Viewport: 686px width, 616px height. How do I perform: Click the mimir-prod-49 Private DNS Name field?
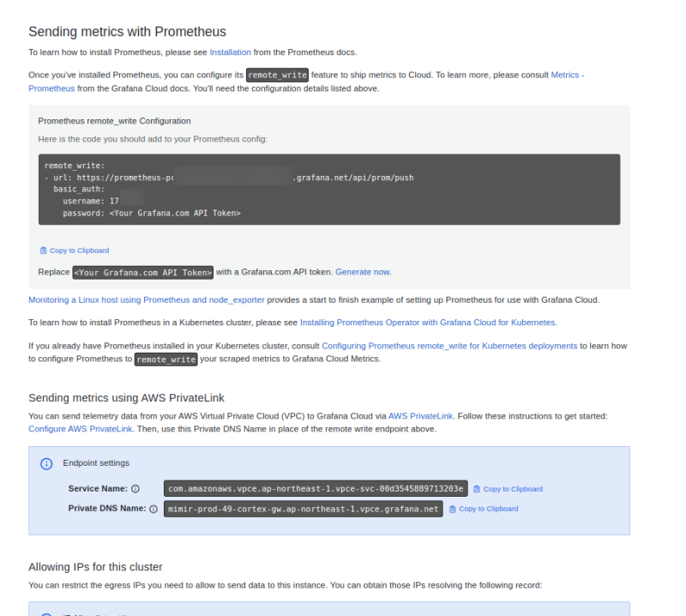coord(304,509)
